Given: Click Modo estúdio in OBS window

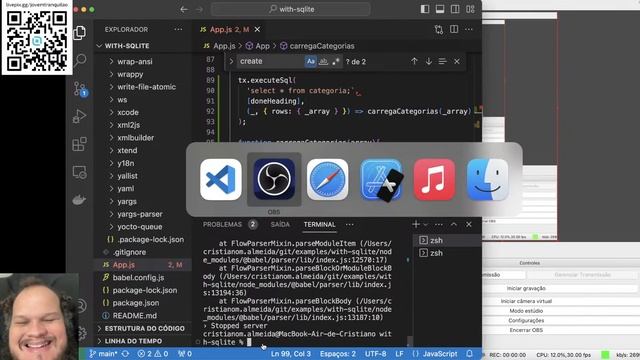Looking at the screenshot, I should 526,311.
